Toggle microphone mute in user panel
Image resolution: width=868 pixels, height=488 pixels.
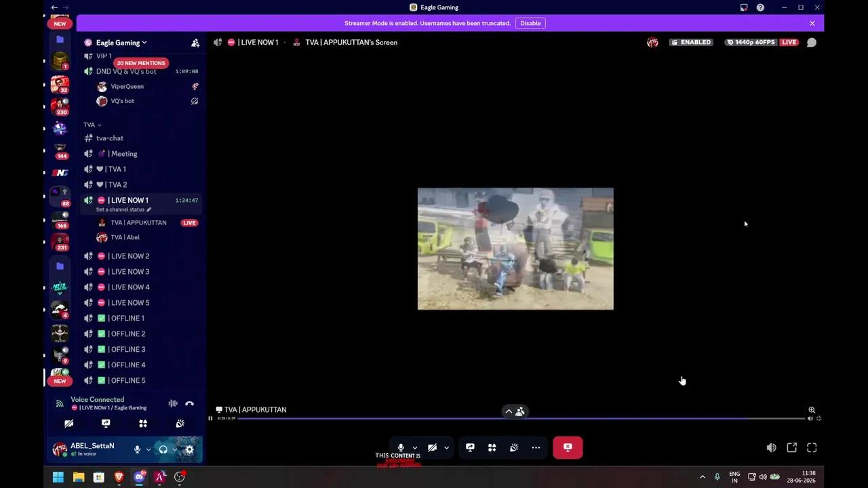point(137,449)
